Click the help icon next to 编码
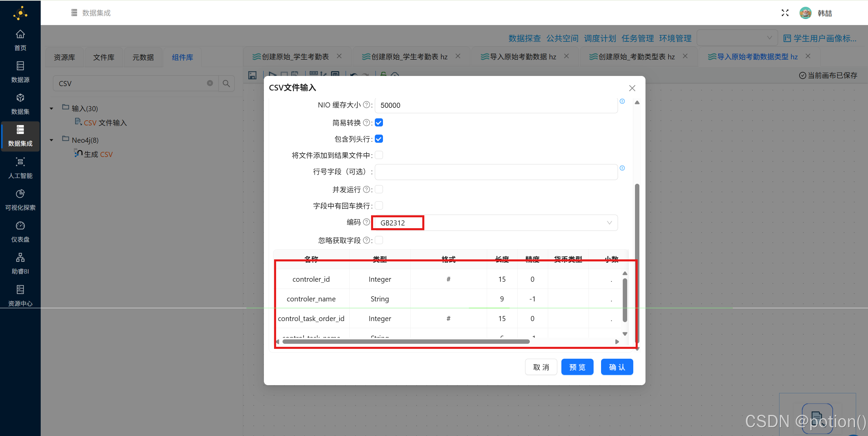The height and width of the screenshot is (436, 868). pyautogui.click(x=366, y=222)
